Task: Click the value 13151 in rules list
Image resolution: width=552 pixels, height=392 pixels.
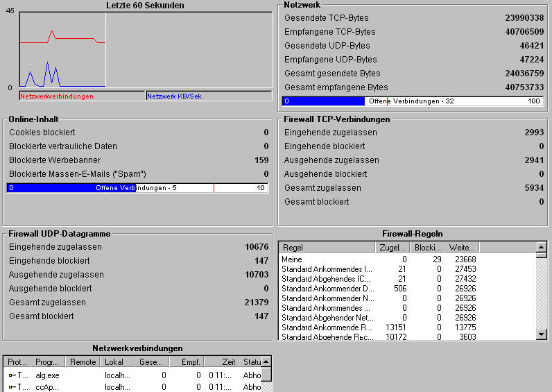Action: [x=396, y=327]
